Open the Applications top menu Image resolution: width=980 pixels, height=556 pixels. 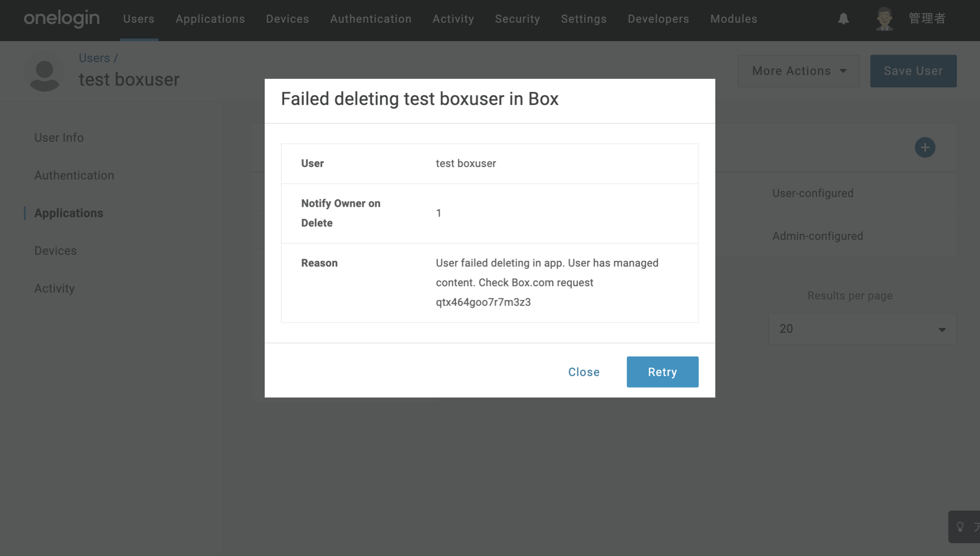coord(210,19)
